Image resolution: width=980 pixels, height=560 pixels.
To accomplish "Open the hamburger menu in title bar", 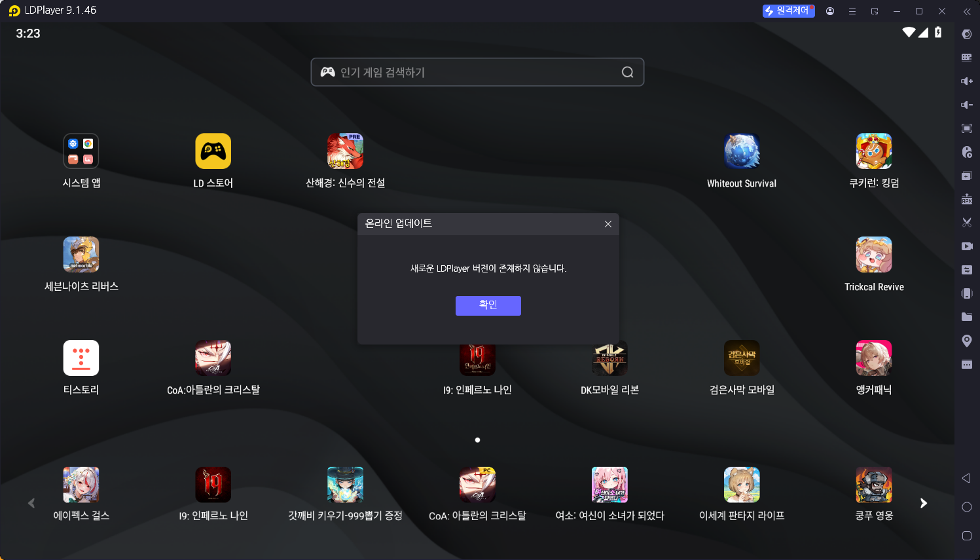I will pyautogui.click(x=852, y=11).
